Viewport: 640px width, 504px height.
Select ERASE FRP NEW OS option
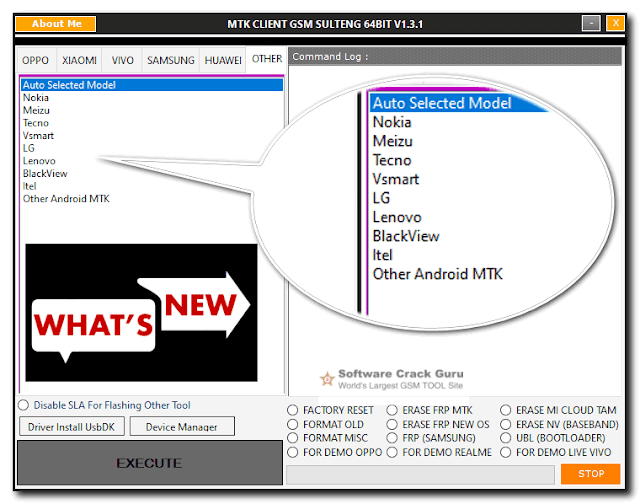pyautogui.click(x=438, y=425)
